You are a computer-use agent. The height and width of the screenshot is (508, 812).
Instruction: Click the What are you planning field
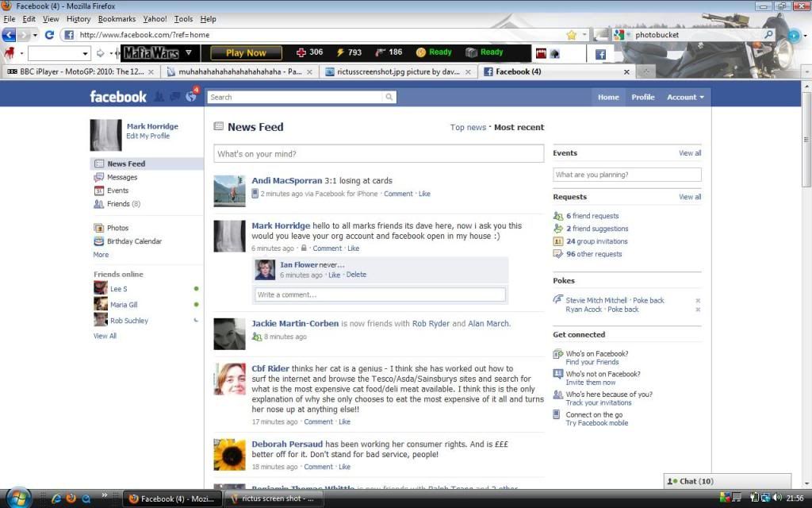coord(627,175)
